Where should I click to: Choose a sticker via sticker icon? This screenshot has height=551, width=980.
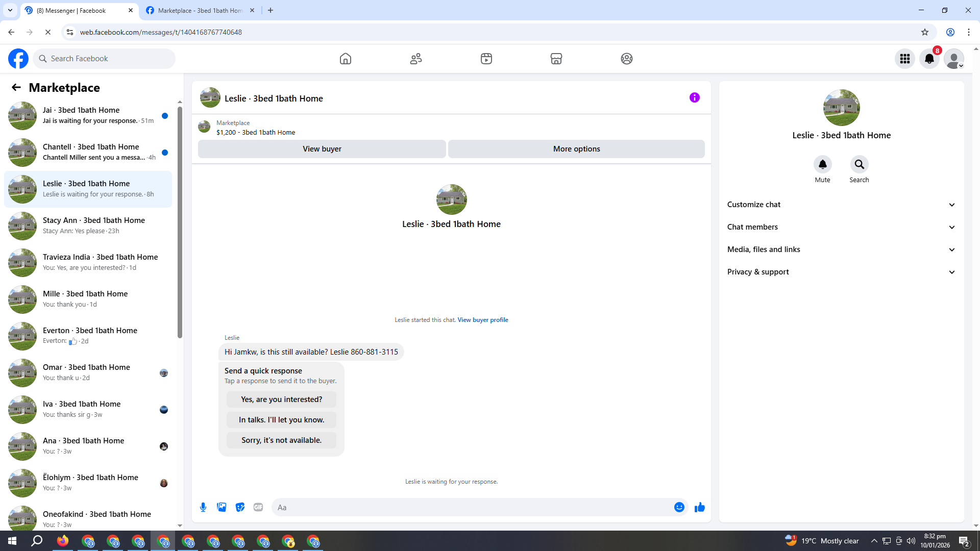coord(240,507)
